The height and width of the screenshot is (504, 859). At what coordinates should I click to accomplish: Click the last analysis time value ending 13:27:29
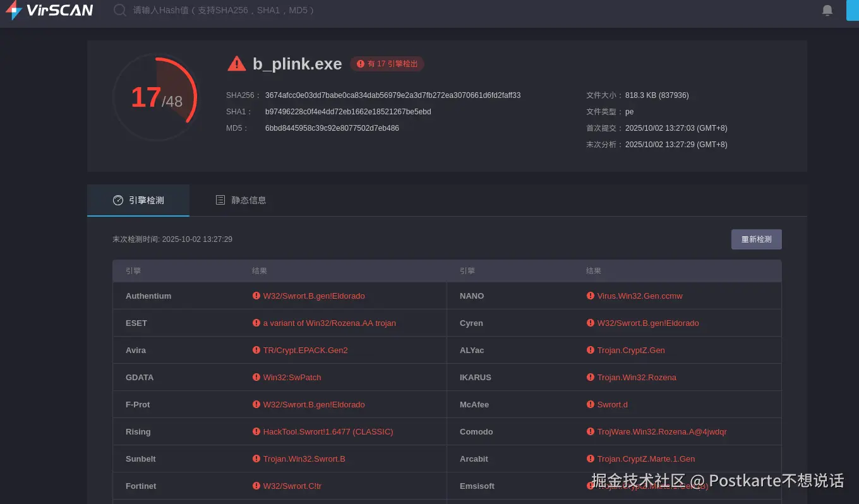coord(676,145)
